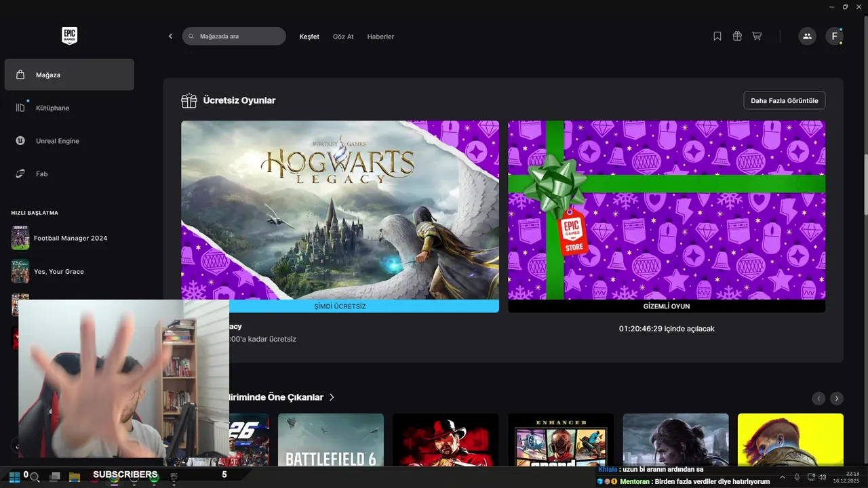This screenshot has width=868, height=488.
Task: Switch to the Keşfet tab
Action: point(309,37)
